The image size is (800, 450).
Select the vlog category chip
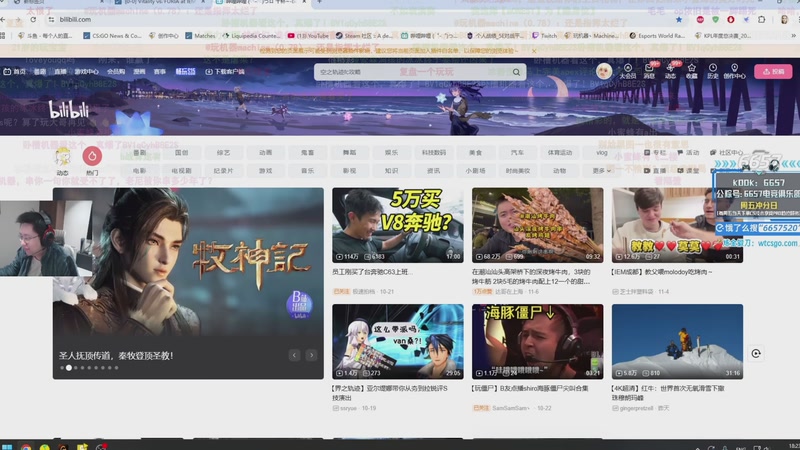(602, 153)
